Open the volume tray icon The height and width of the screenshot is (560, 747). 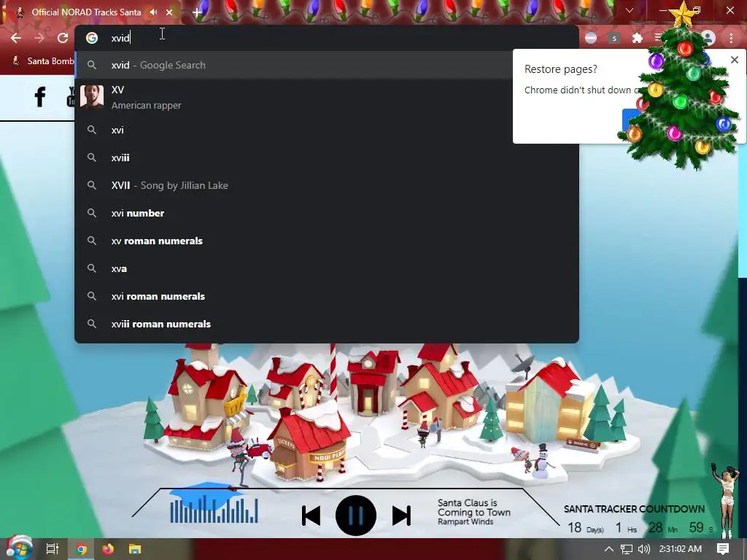643,549
